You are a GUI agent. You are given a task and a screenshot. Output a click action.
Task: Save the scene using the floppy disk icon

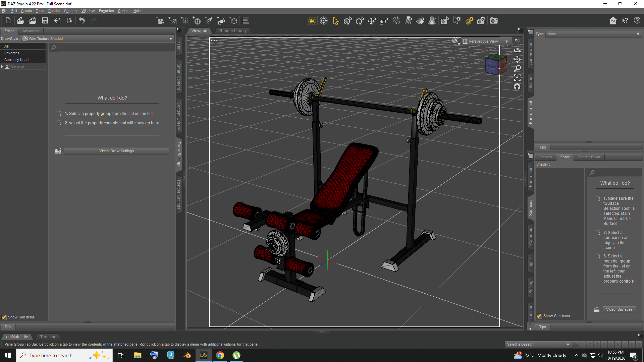coord(45,21)
